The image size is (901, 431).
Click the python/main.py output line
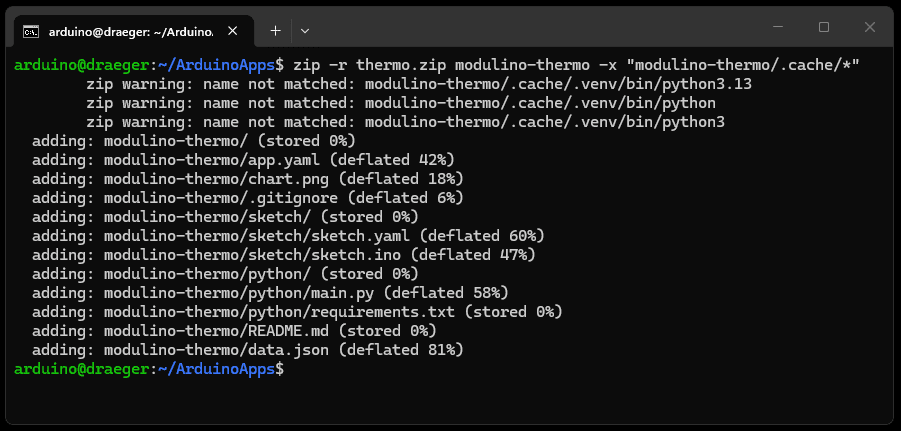coord(270,293)
